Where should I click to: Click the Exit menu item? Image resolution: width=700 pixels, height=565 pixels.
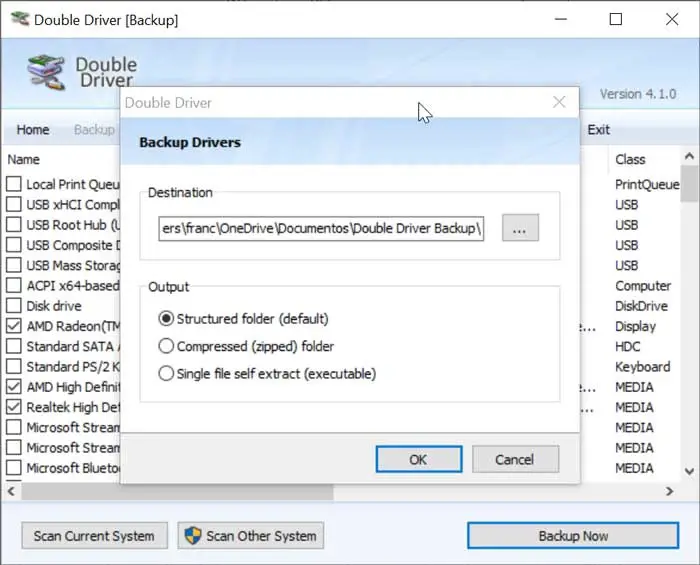pos(598,129)
